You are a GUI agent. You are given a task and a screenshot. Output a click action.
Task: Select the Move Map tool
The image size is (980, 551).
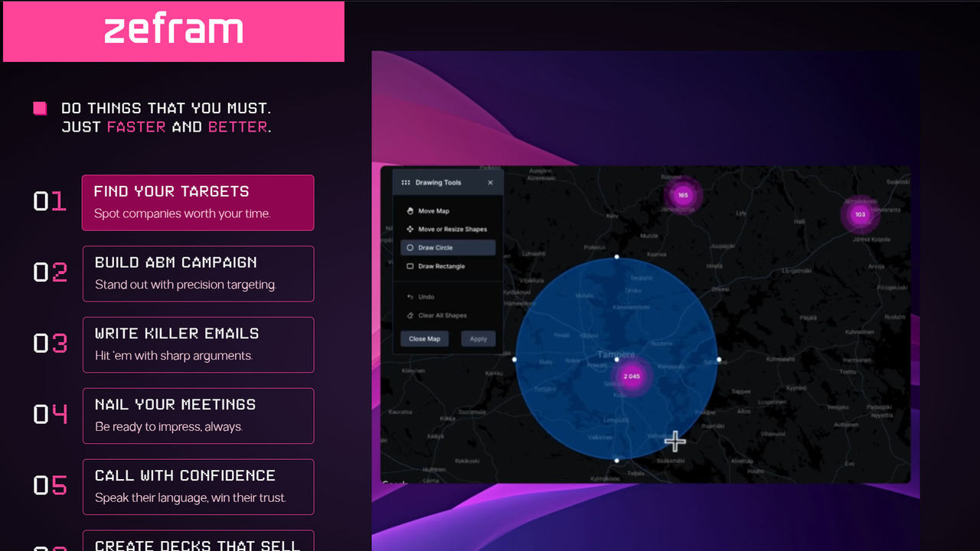[x=448, y=210]
